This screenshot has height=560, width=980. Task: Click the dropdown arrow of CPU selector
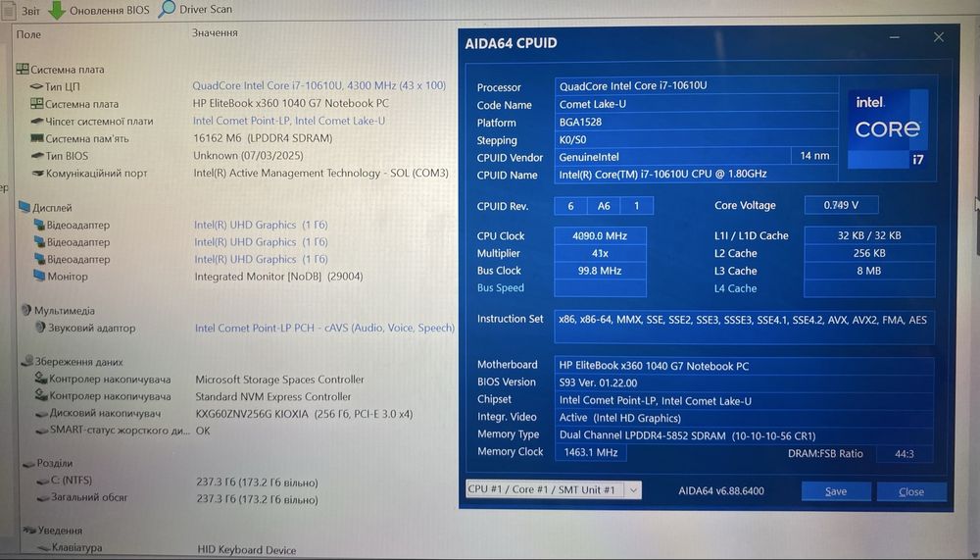pos(633,490)
